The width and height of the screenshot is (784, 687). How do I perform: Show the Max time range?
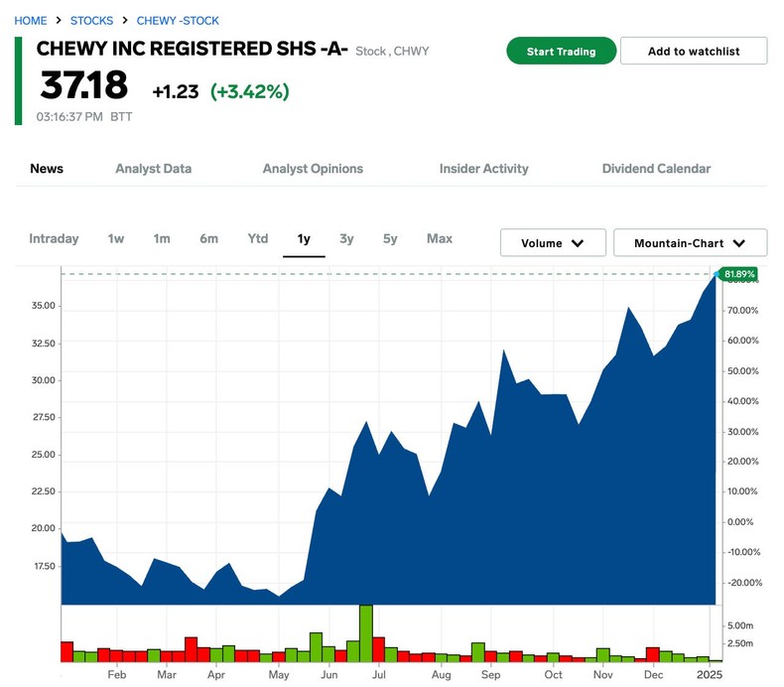(440, 238)
